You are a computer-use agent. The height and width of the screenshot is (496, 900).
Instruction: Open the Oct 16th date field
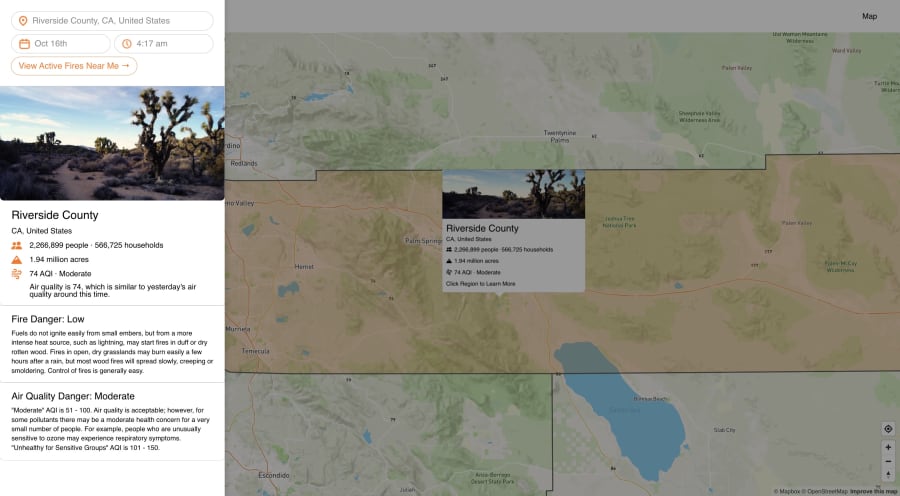pyautogui.click(x=60, y=44)
